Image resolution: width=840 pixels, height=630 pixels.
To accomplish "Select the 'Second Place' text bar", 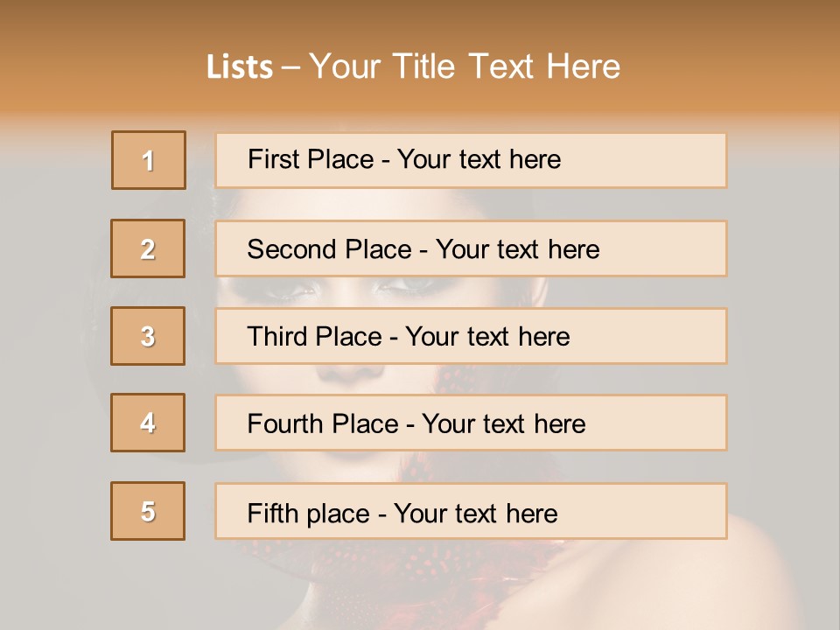I will point(471,248).
